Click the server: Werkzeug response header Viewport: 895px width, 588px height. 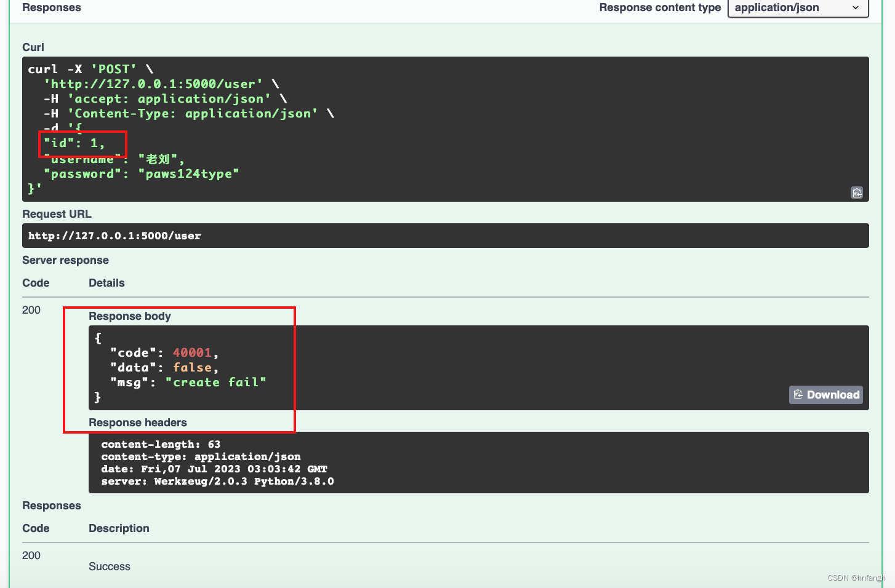pos(217,481)
